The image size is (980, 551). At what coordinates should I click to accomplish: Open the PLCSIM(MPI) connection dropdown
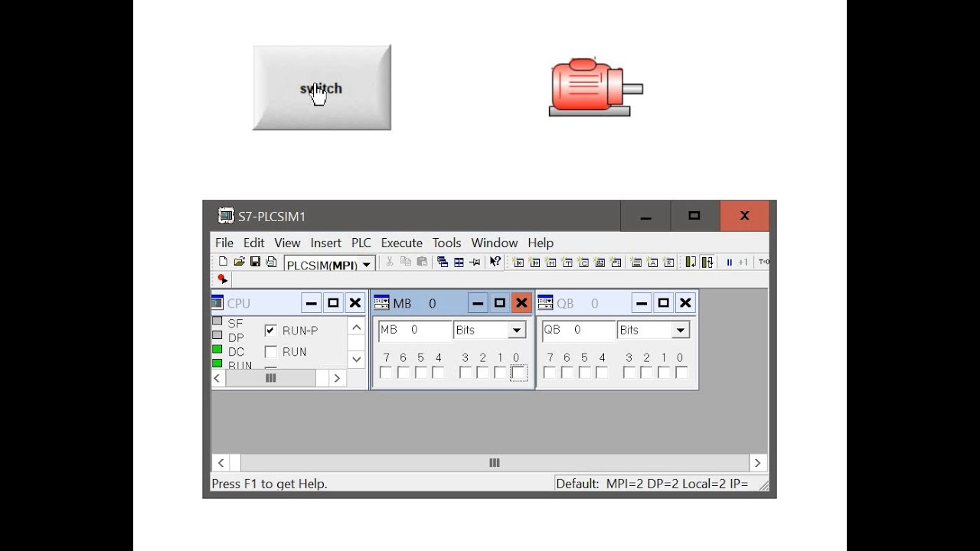pyautogui.click(x=366, y=265)
